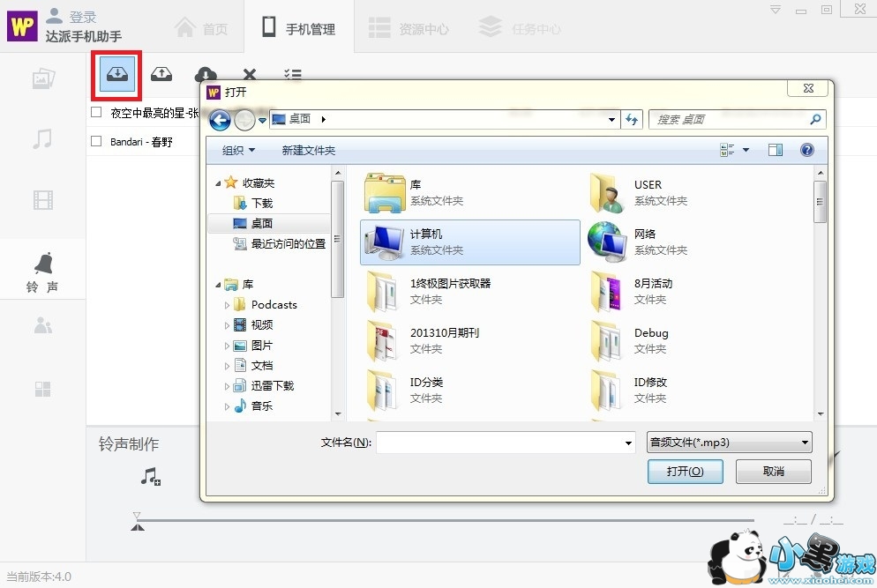Open the recent pages dropdown arrow
The height and width of the screenshot is (588, 877).
point(262,120)
